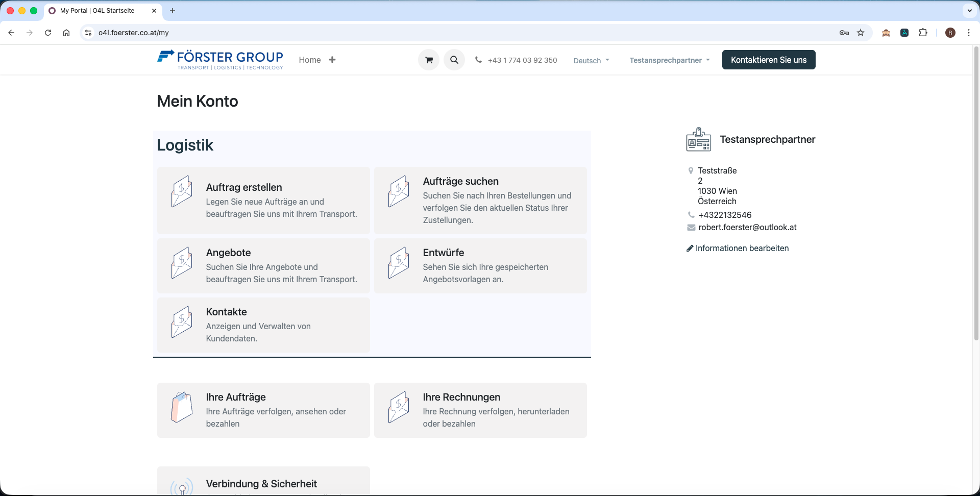
Task: Click the Verbindung & Sicherheit antenna icon
Action: point(181,486)
